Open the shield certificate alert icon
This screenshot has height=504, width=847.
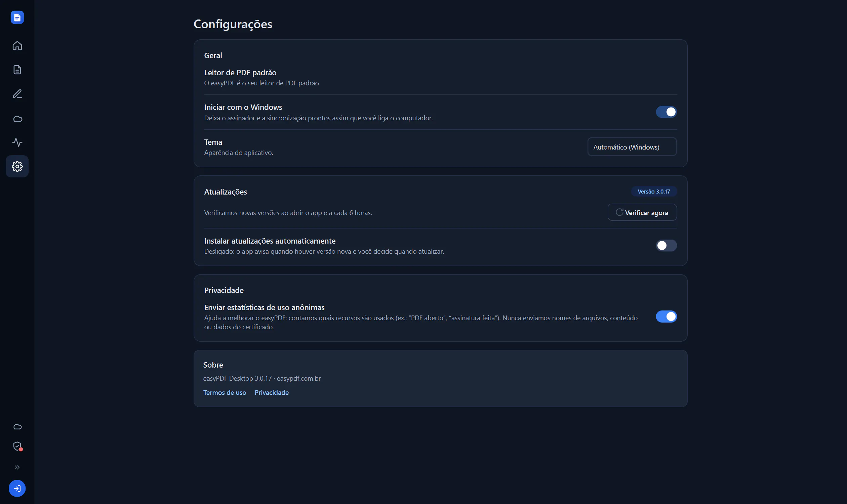pos(17,446)
